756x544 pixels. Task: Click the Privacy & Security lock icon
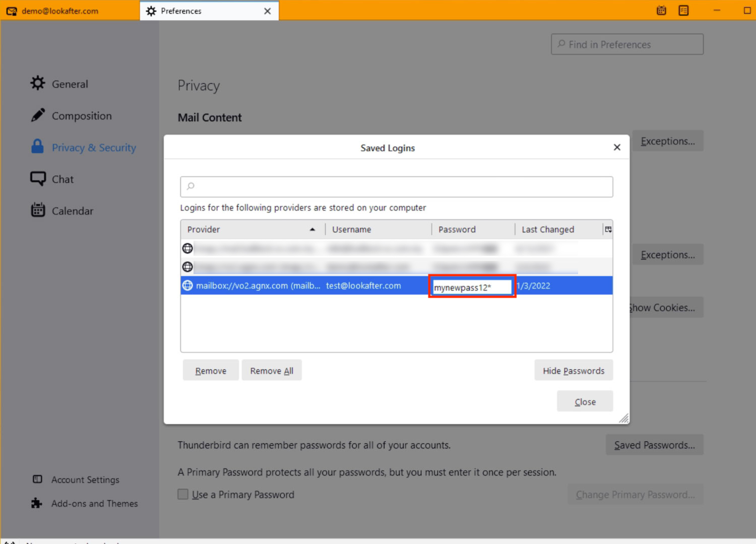pos(37,147)
